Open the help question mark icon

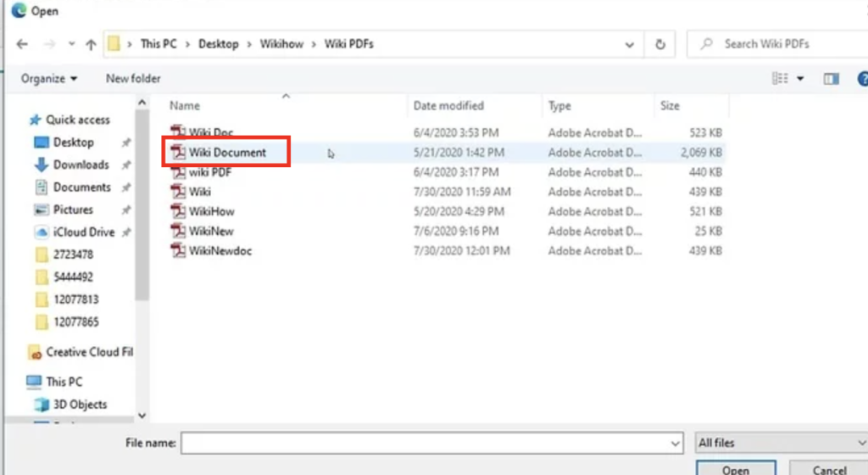point(862,79)
